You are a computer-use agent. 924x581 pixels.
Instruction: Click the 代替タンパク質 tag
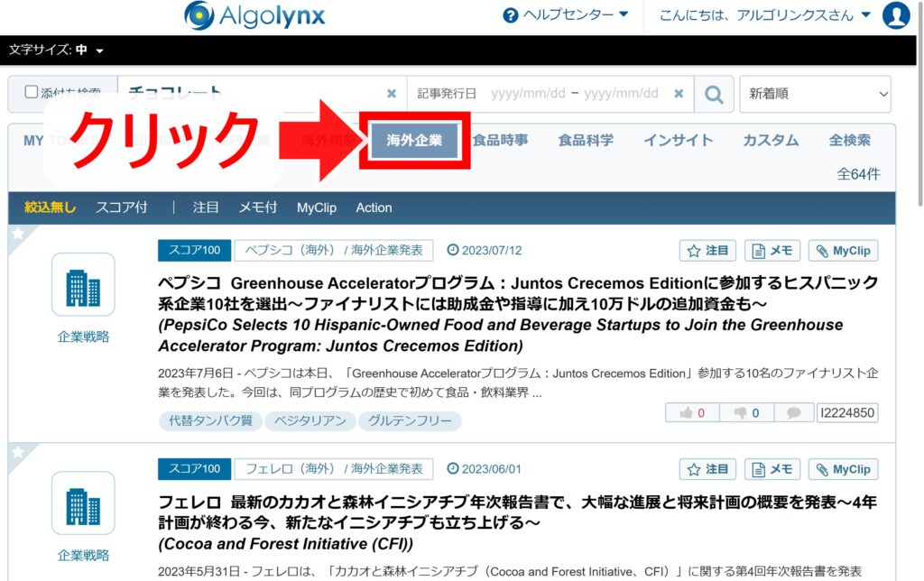pos(210,420)
